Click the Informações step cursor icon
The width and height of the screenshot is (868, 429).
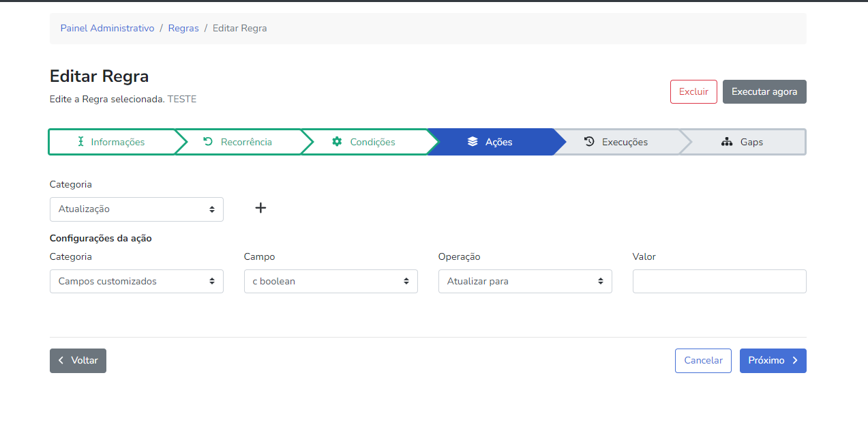click(x=80, y=142)
